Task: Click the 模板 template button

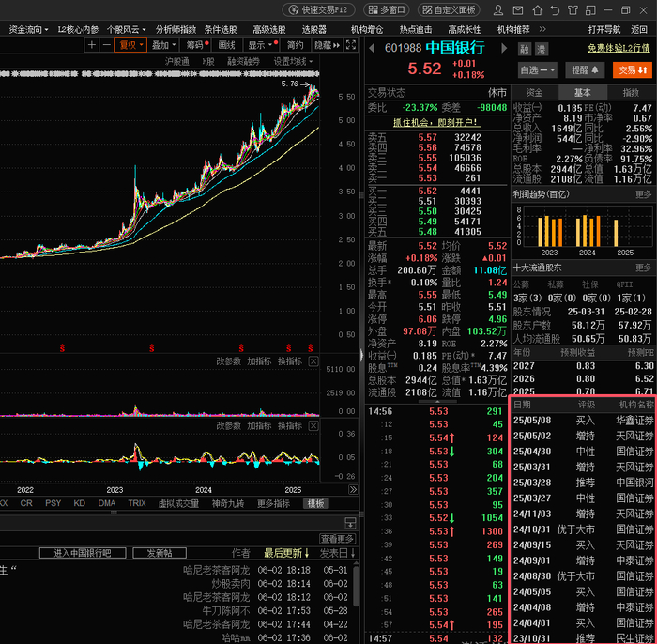Action: (x=315, y=503)
